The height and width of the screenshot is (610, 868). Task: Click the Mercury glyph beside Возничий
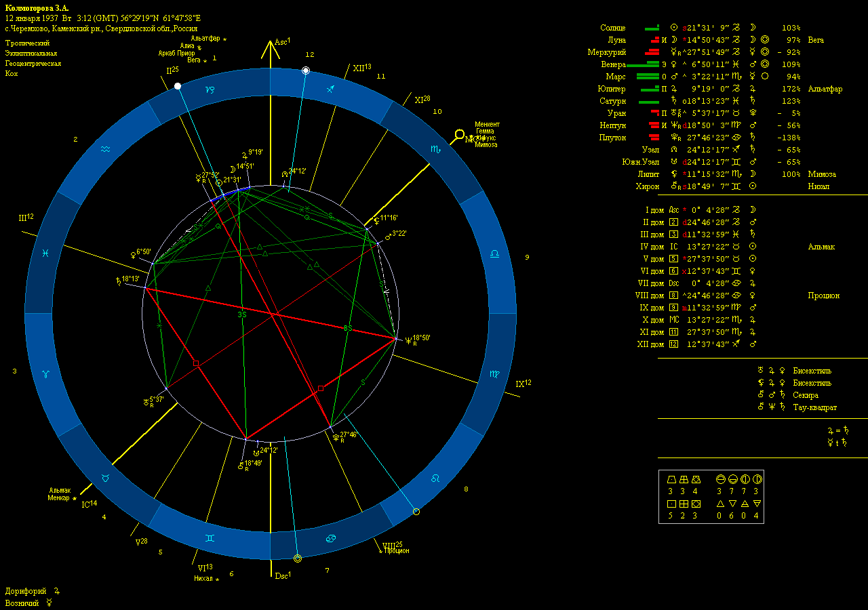coord(49,603)
